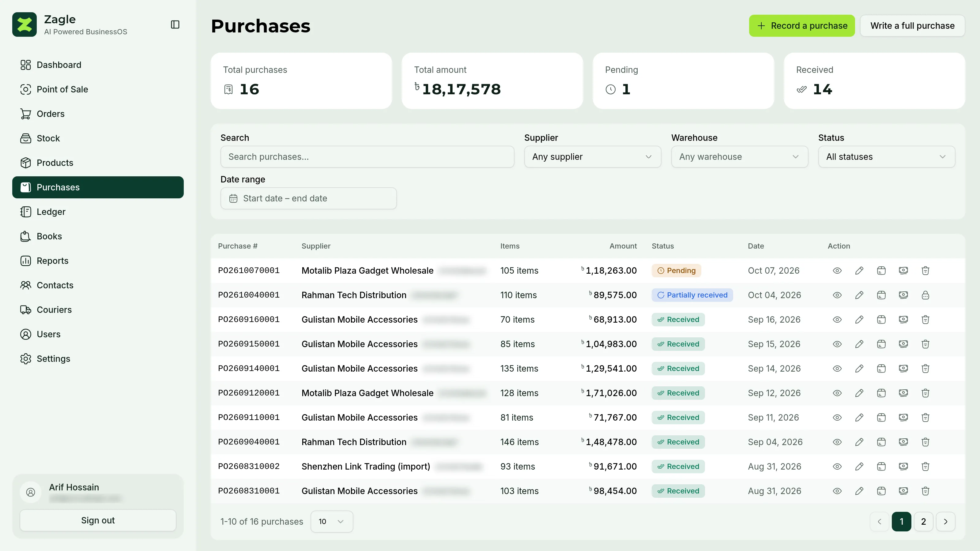Go to Stock menu item
Viewport: 980px width, 551px height.
tap(98, 138)
